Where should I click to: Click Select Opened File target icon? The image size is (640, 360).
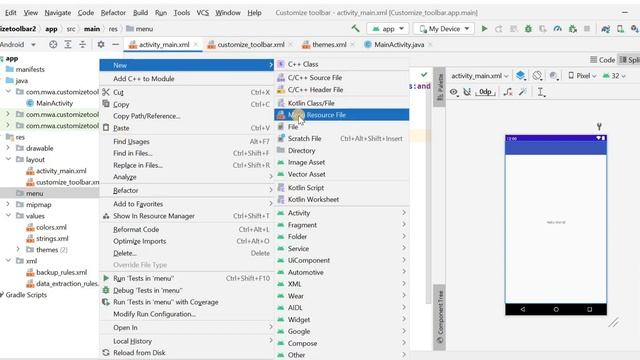pos(53,44)
